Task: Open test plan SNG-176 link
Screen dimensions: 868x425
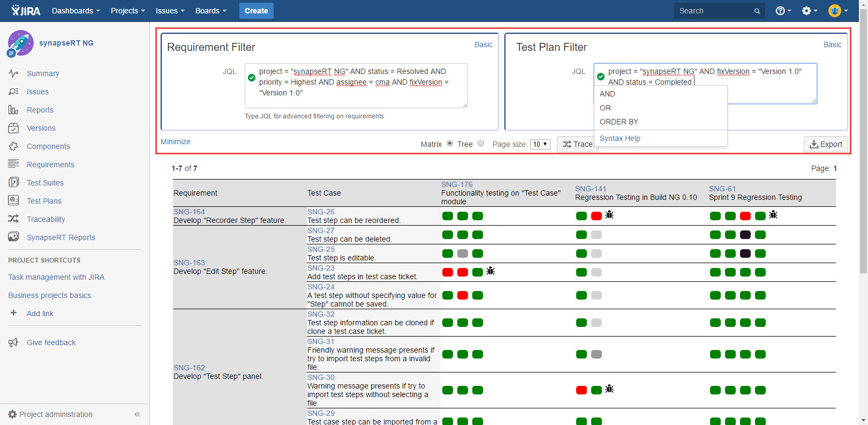Action: [457, 184]
